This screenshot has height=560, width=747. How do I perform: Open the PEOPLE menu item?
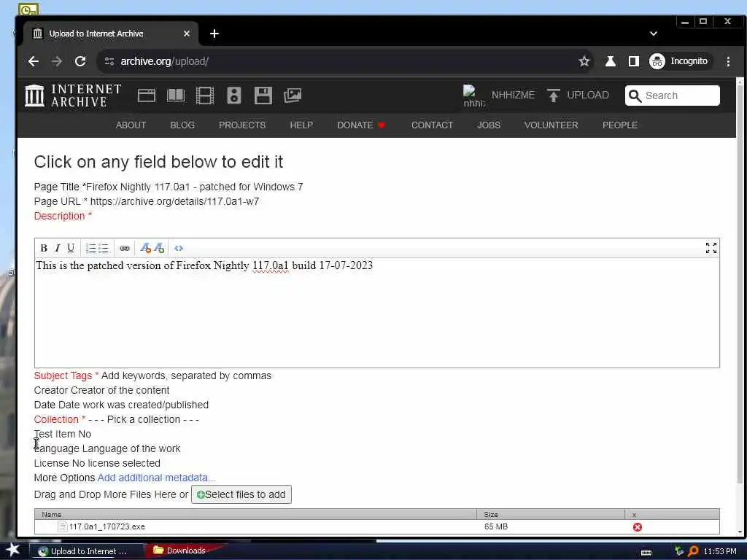(620, 125)
